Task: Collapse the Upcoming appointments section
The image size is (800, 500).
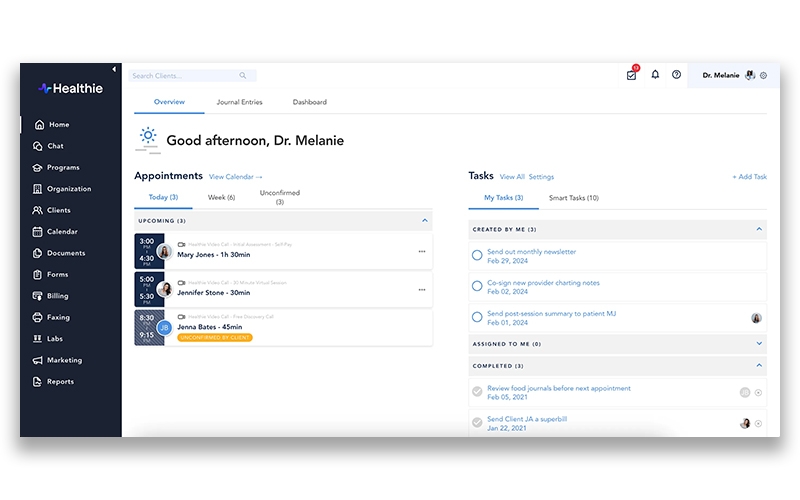Action: (425, 220)
